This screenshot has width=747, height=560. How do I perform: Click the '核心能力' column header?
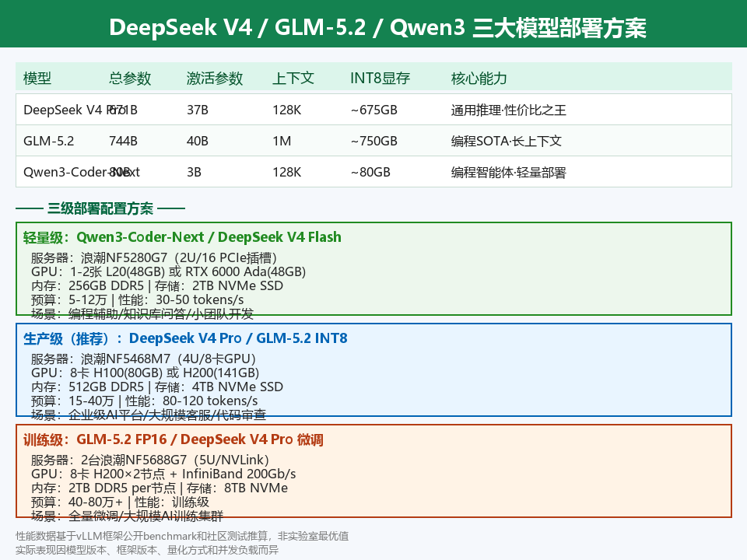(x=479, y=78)
